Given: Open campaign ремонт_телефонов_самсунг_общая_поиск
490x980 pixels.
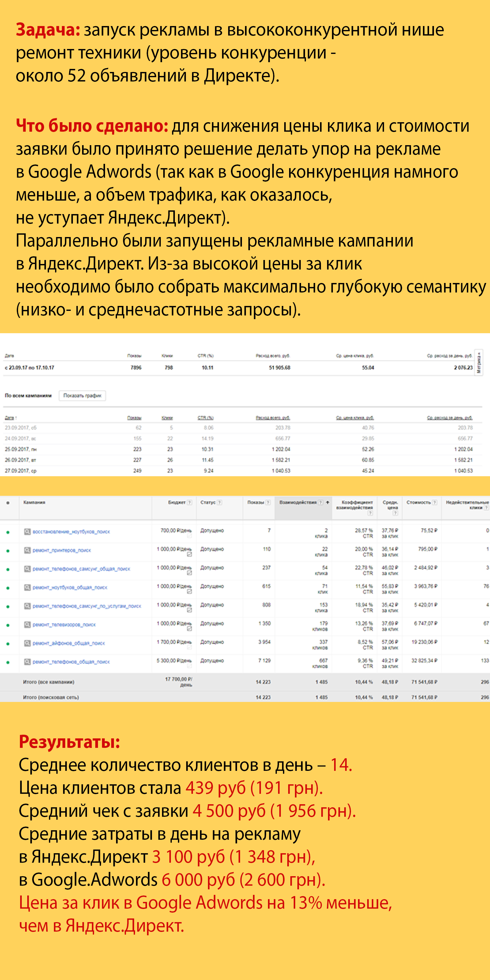Looking at the screenshot, I should tap(81, 569).
